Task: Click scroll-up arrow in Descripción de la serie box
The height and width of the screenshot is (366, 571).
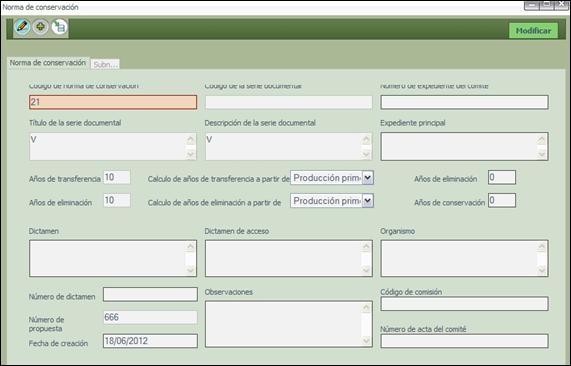Action: point(366,139)
